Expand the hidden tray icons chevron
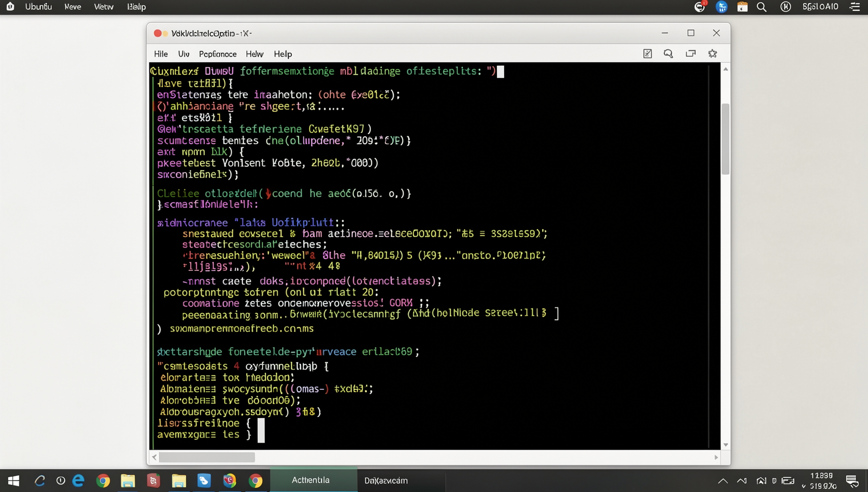Screen dimensions: 868x492 (x=723, y=481)
